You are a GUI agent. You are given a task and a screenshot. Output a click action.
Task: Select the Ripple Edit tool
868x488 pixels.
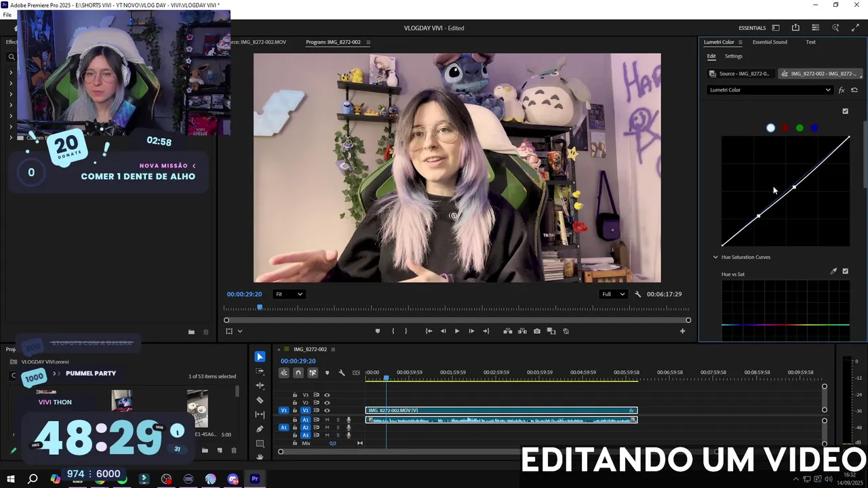click(260, 386)
